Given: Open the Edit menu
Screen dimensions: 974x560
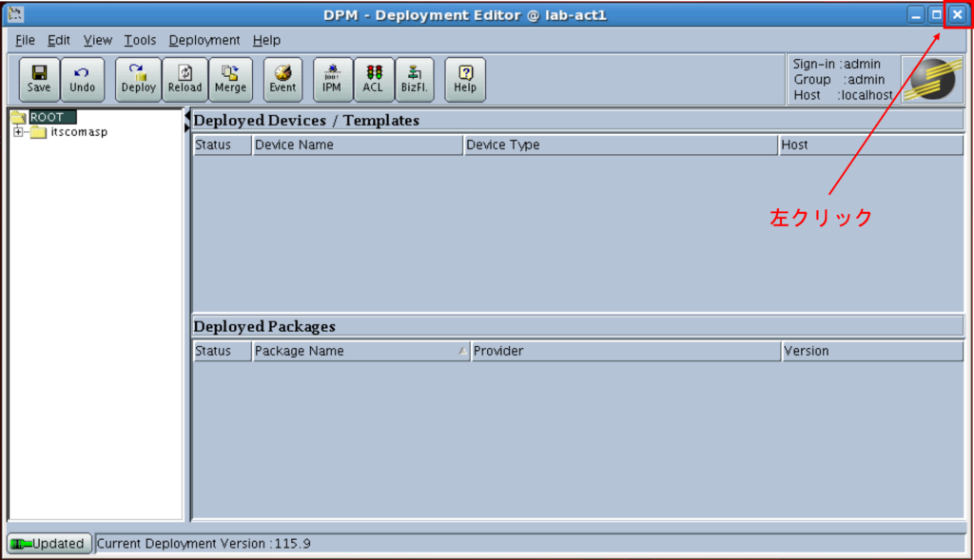Looking at the screenshot, I should [59, 40].
